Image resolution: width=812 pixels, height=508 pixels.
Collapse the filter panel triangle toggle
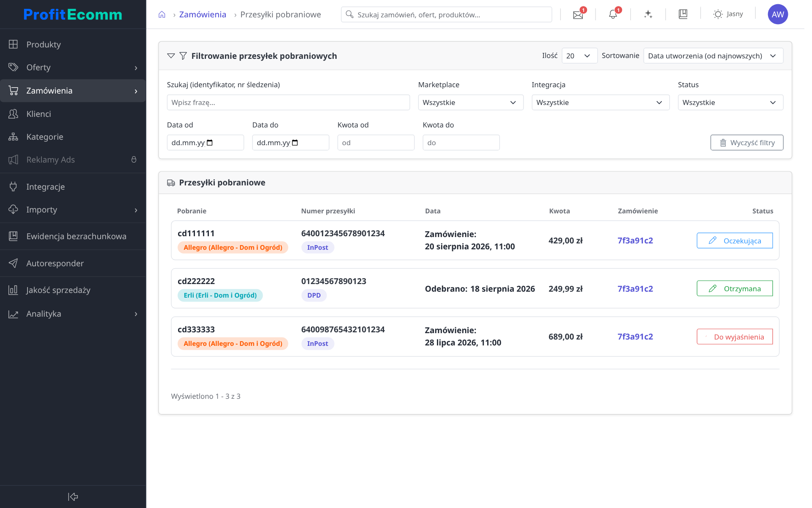tap(171, 56)
